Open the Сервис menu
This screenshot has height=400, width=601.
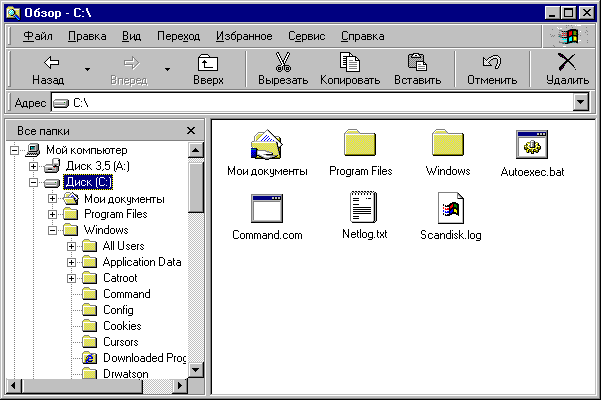[307, 36]
